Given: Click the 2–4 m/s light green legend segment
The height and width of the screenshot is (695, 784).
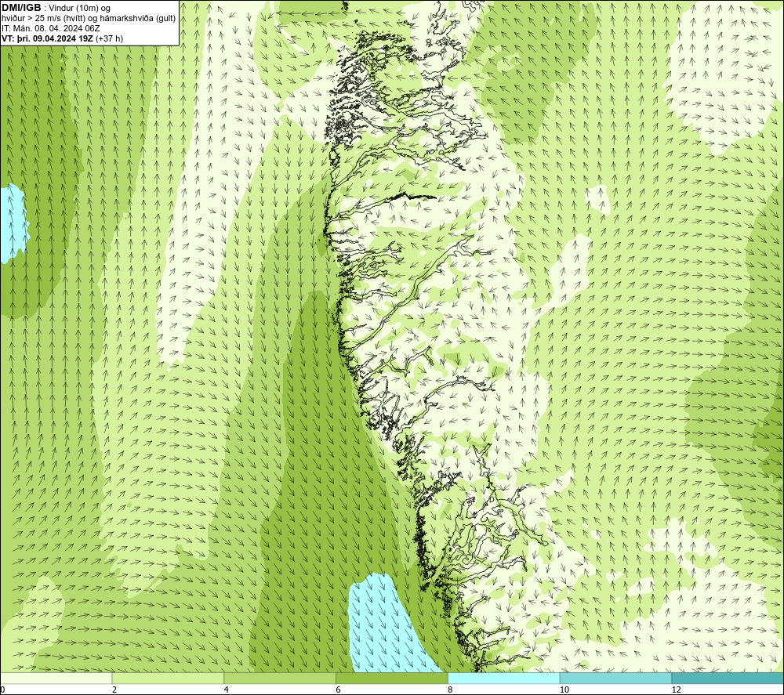Looking at the screenshot, I should [x=168, y=678].
